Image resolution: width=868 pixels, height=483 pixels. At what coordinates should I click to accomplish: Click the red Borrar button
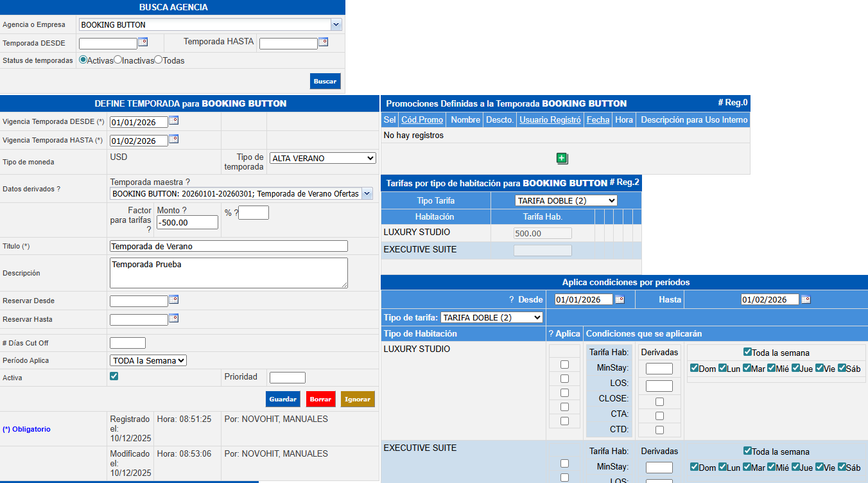[x=320, y=399]
